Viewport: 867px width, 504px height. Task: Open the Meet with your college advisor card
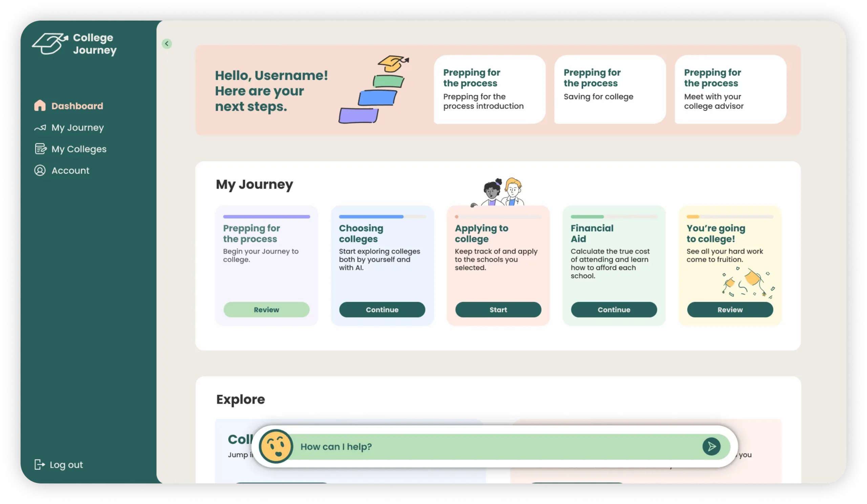pos(730,89)
